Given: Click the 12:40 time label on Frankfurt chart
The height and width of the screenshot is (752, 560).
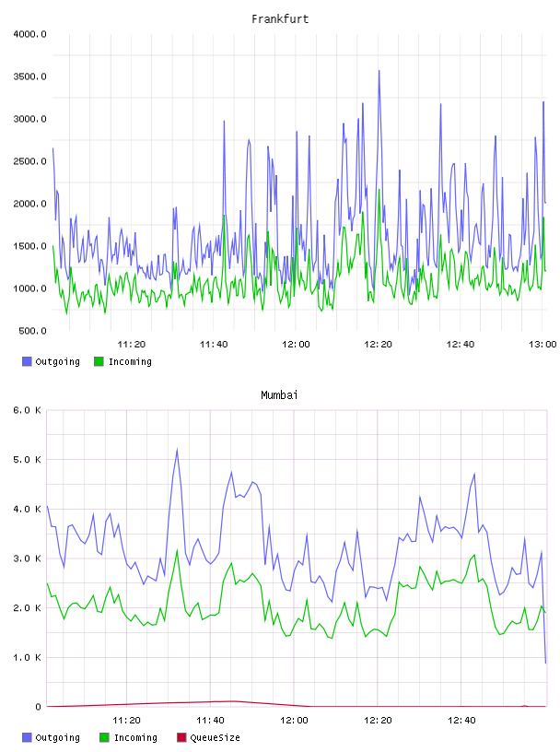Looking at the screenshot, I should point(461,345).
